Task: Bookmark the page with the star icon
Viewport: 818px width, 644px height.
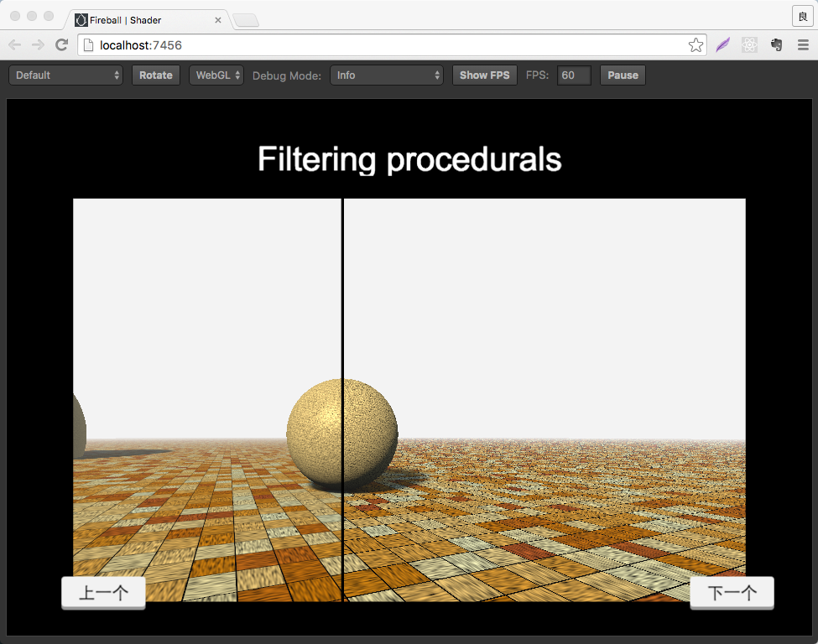Action: click(696, 45)
